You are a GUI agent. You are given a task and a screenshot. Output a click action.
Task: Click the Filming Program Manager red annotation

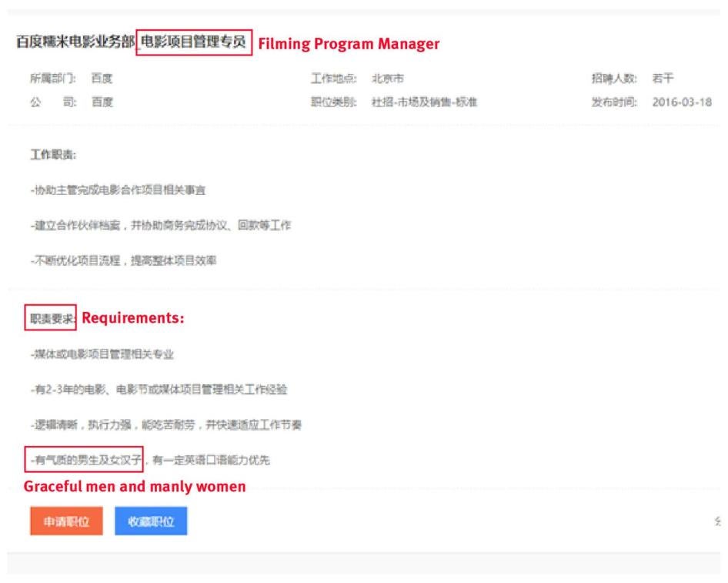click(x=349, y=44)
